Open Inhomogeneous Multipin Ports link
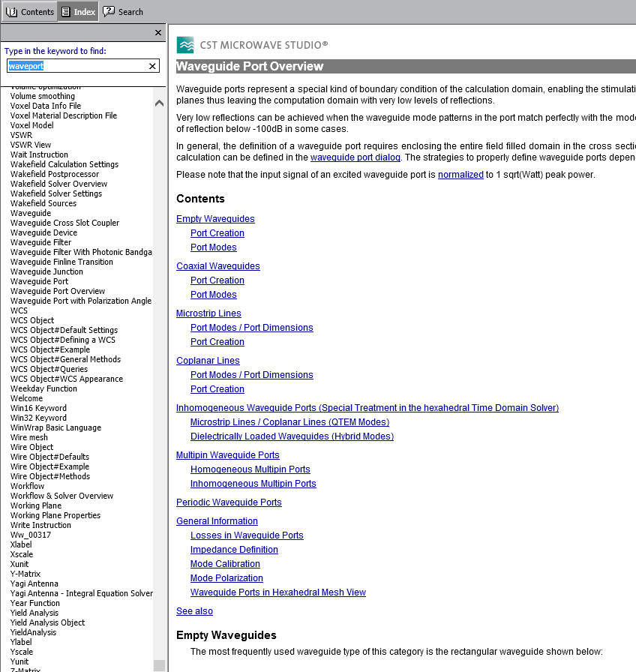Image resolution: width=636 pixels, height=672 pixels. coord(253,484)
